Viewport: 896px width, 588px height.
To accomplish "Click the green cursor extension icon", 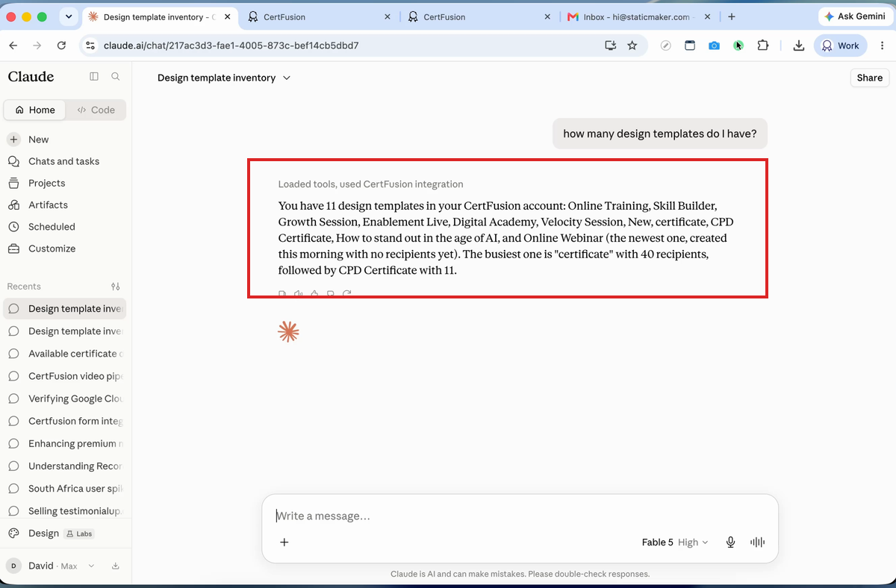I will (x=738, y=46).
